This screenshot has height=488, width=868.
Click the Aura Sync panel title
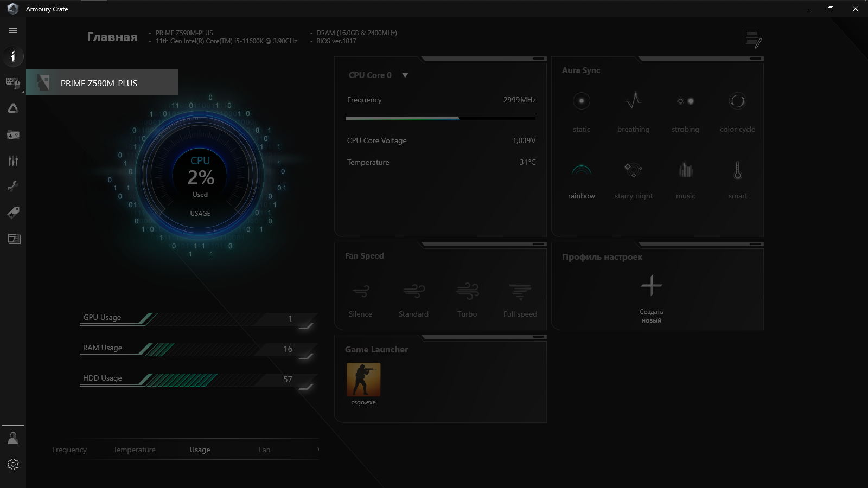581,70
